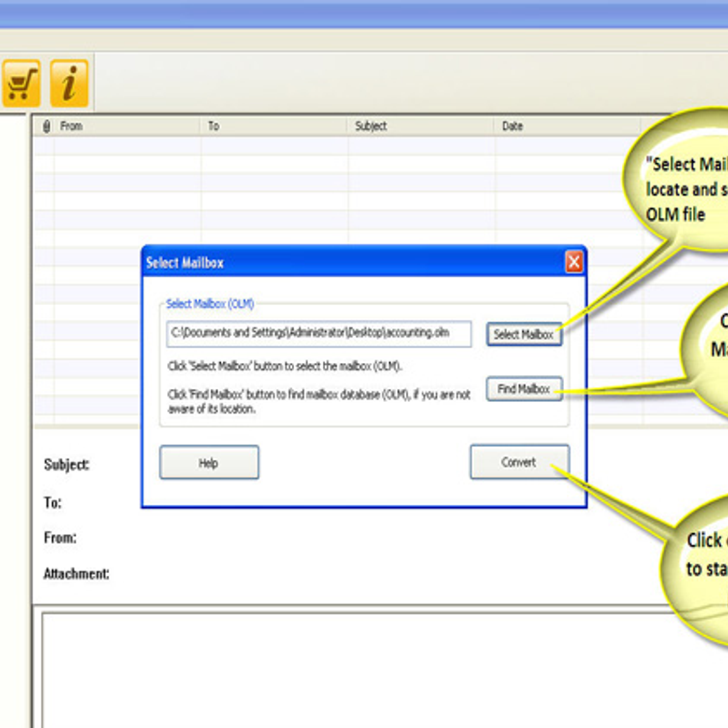Start conversion with the Convert button
The height and width of the screenshot is (728, 728).
click(x=519, y=462)
